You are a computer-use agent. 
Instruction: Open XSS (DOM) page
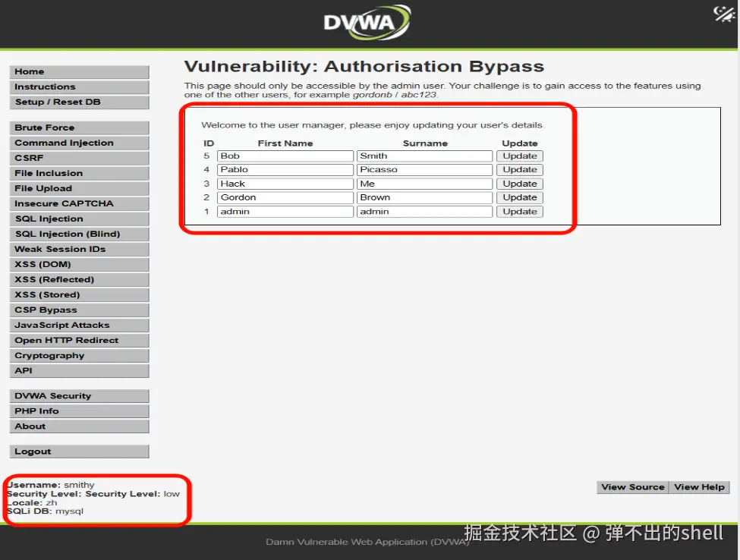(79, 264)
